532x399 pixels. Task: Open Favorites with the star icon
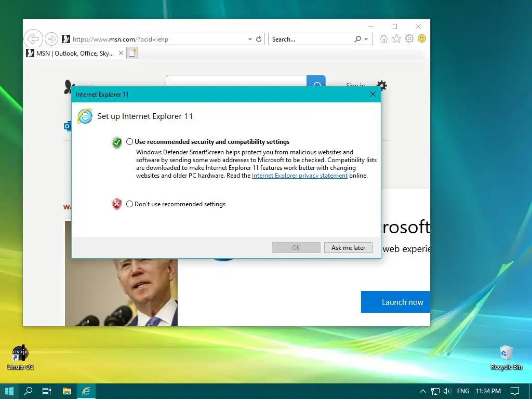[396, 38]
